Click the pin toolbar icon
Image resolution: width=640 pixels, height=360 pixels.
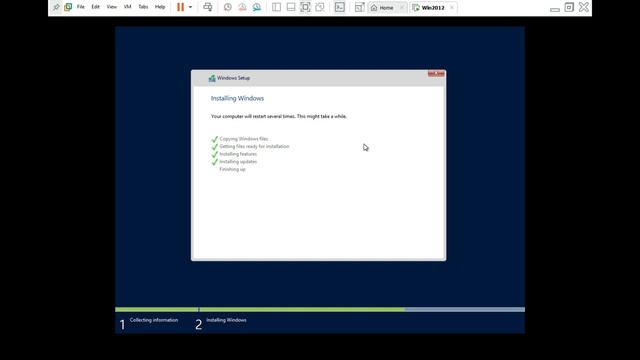[x=56, y=7]
